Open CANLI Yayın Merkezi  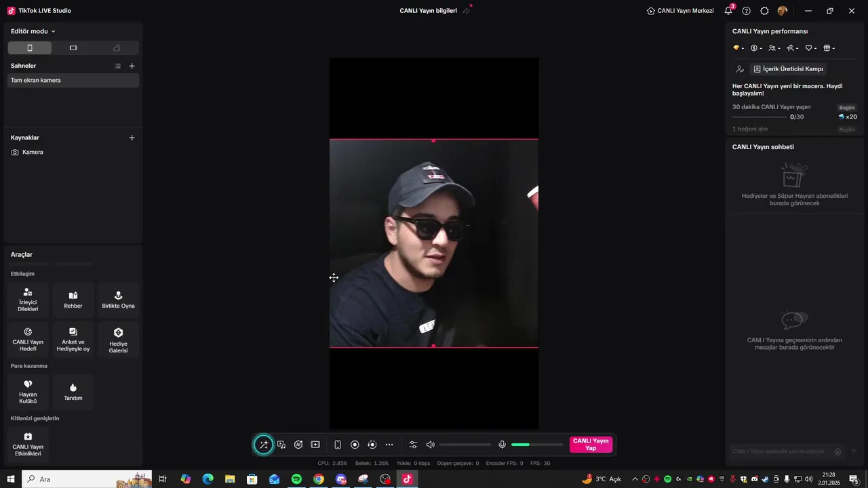pos(680,11)
